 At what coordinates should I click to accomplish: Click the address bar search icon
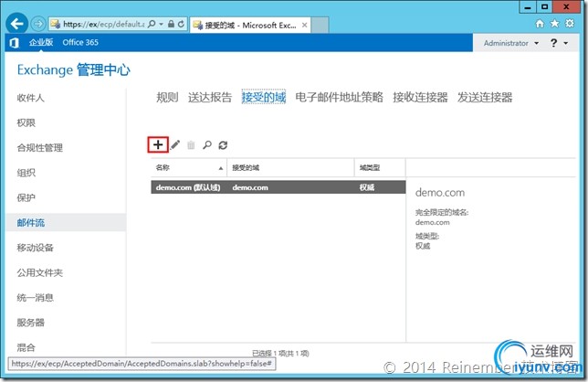pos(152,24)
